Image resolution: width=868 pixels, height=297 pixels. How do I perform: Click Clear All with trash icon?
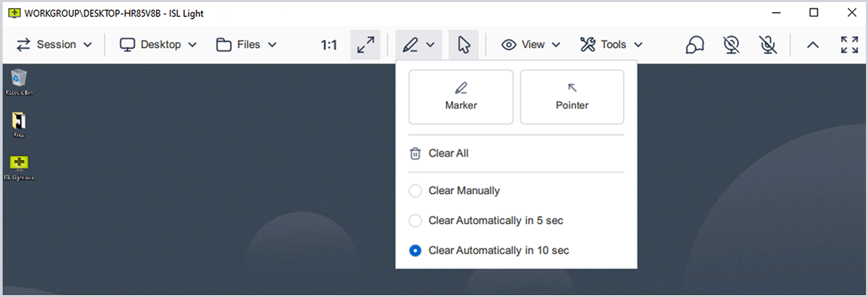(x=439, y=154)
